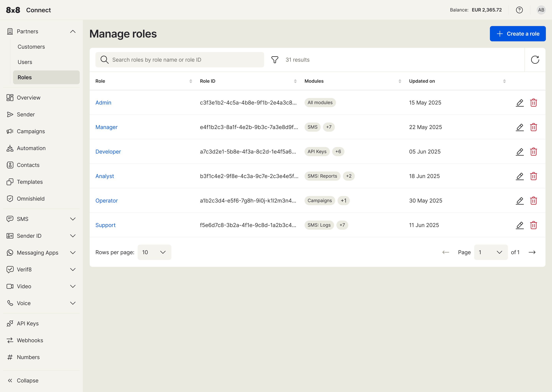Click the filter icon next to search
Screen dimensions: 552x392
(274, 60)
